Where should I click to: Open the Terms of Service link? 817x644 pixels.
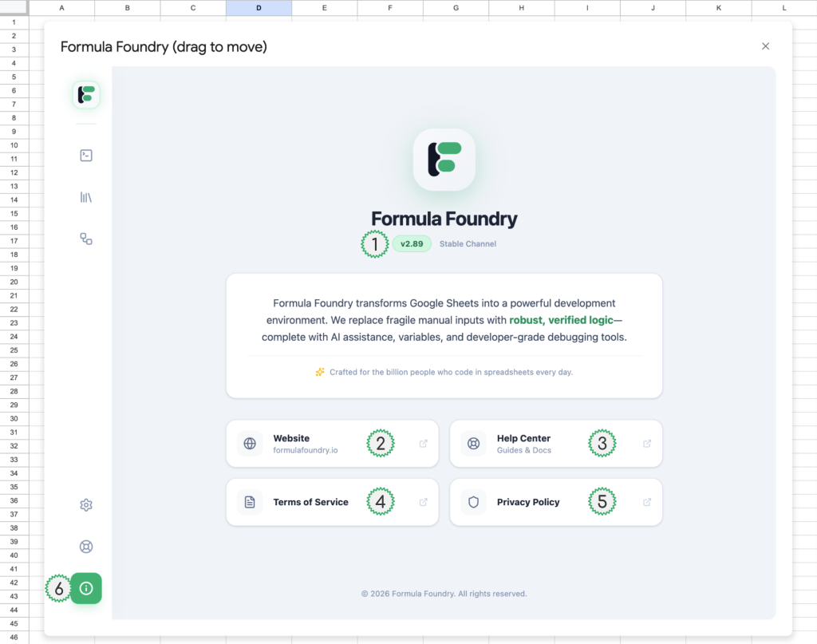pyautogui.click(x=310, y=502)
